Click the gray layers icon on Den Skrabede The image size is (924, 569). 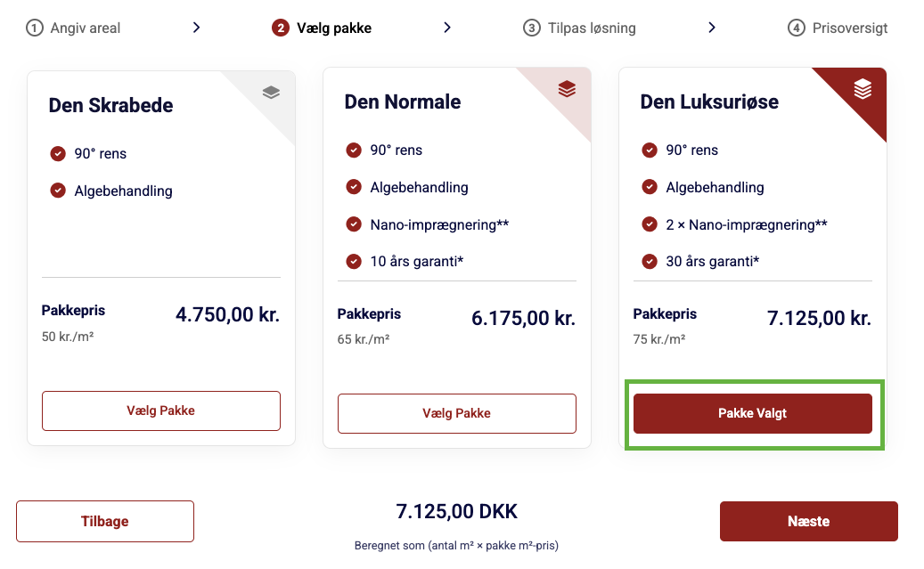point(272,92)
